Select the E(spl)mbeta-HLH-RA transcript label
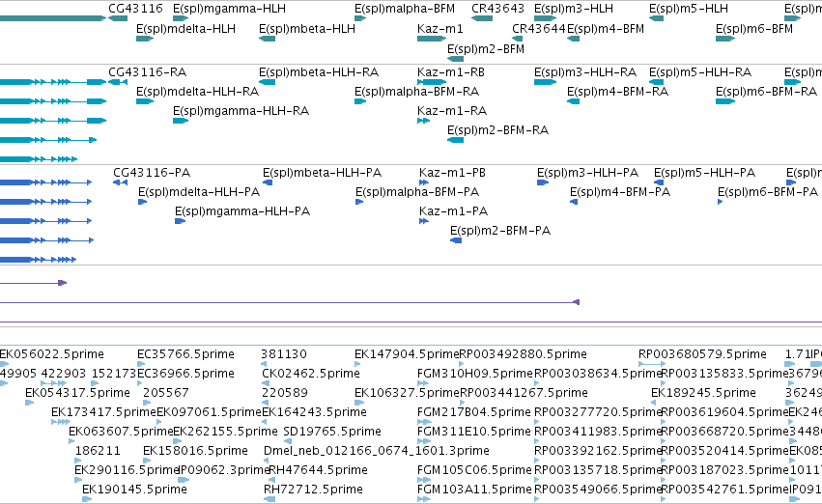The height and width of the screenshot is (504, 822). [319, 72]
